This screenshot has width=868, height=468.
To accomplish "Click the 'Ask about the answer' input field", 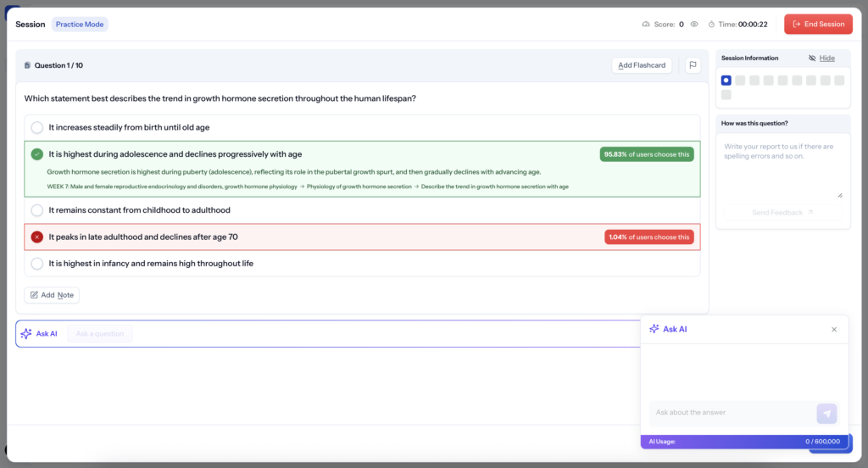I will point(732,413).
